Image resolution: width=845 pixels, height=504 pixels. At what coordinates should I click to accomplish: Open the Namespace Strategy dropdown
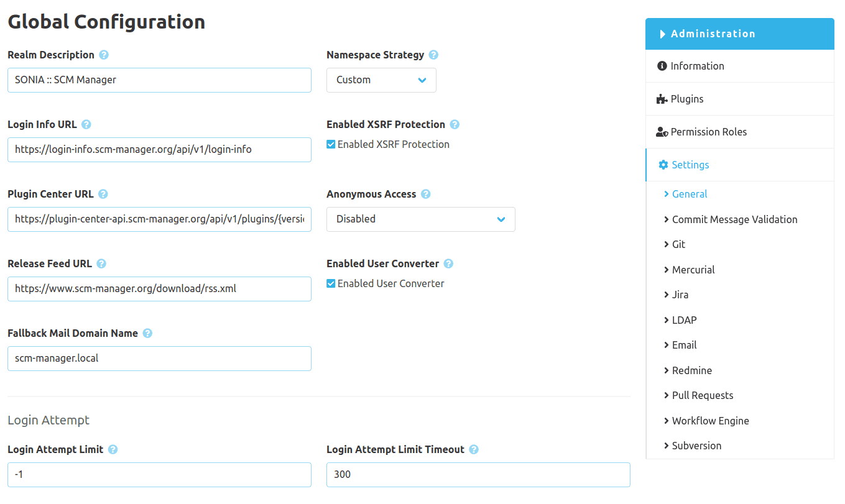381,80
